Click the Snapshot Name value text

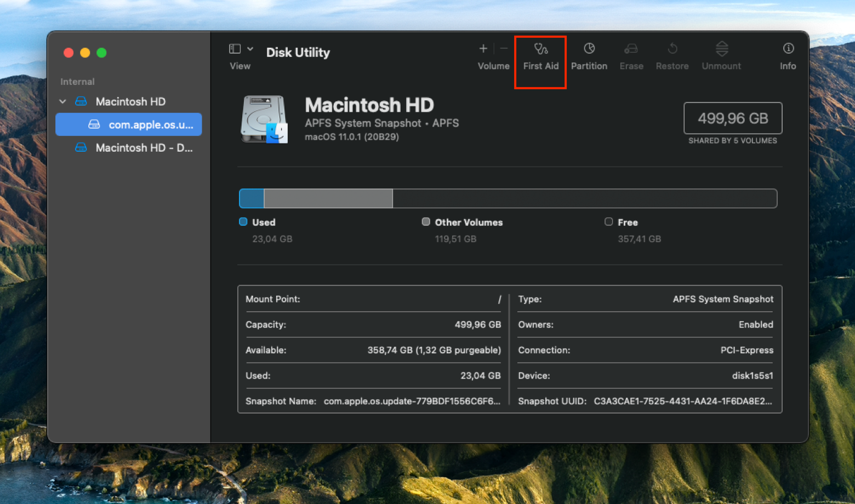click(412, 401)
